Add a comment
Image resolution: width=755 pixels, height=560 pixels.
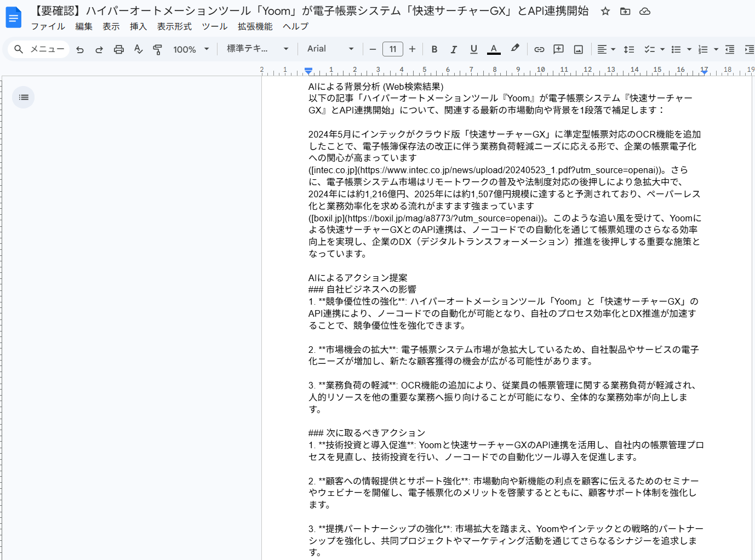pyautogui.click(x=559, y=49)
